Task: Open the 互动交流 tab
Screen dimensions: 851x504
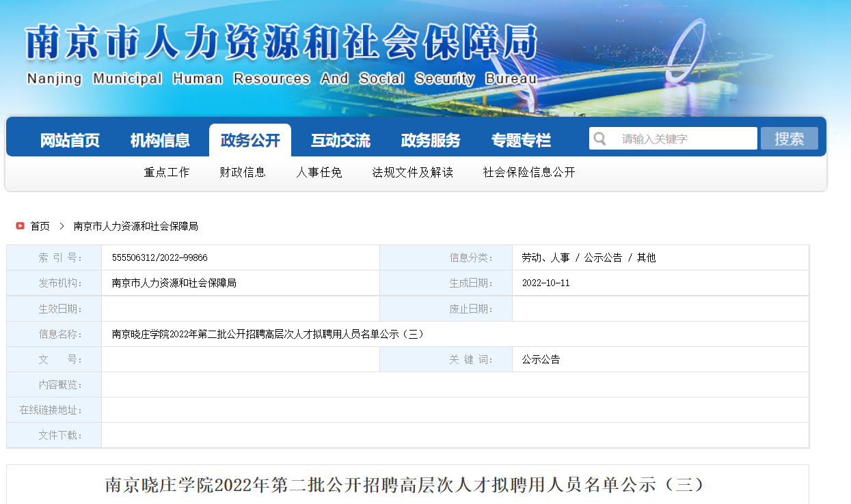Action: (340, 141)
